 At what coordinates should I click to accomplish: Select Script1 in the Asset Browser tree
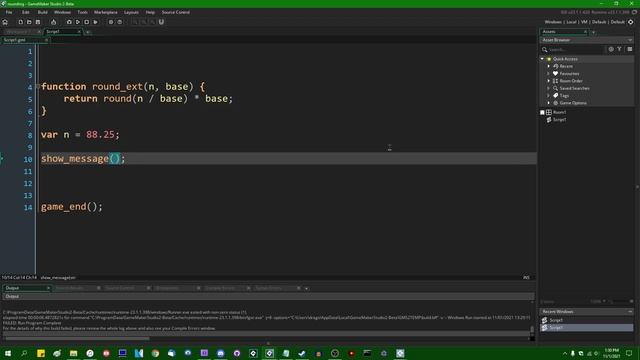(x=559, y=120)
